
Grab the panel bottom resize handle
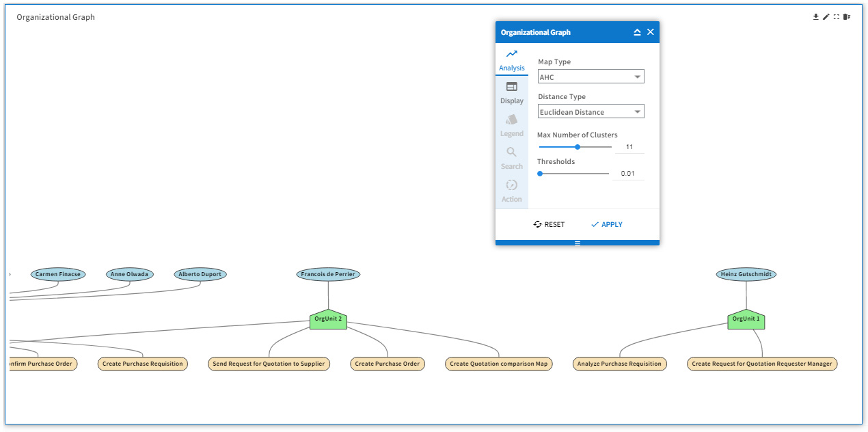[578, 243]
